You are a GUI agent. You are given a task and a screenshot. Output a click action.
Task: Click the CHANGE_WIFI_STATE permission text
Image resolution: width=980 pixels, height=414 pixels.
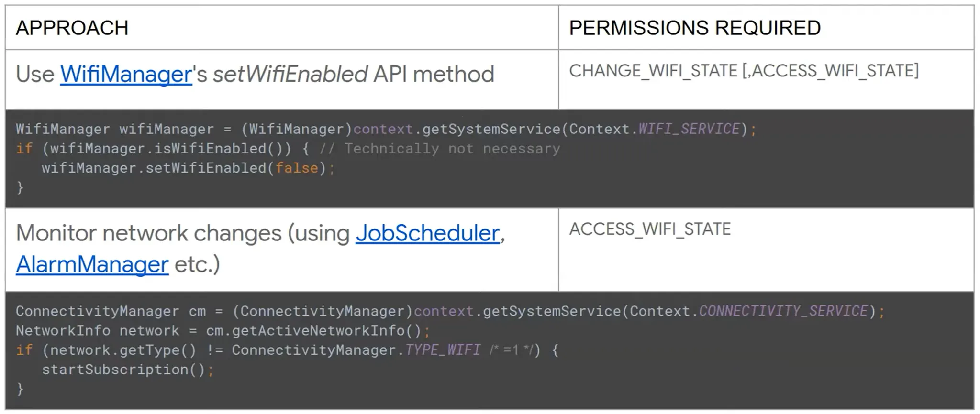653,71
